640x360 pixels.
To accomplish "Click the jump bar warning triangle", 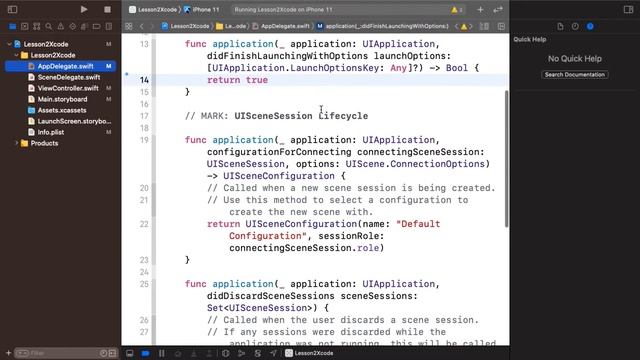I will click(x=464, y=27).
